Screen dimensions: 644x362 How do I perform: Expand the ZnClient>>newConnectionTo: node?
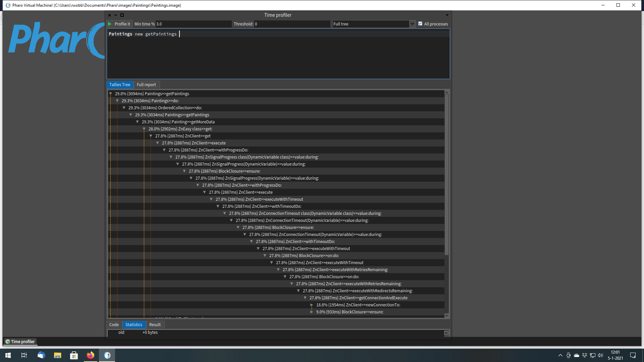(x=312, y=305)
